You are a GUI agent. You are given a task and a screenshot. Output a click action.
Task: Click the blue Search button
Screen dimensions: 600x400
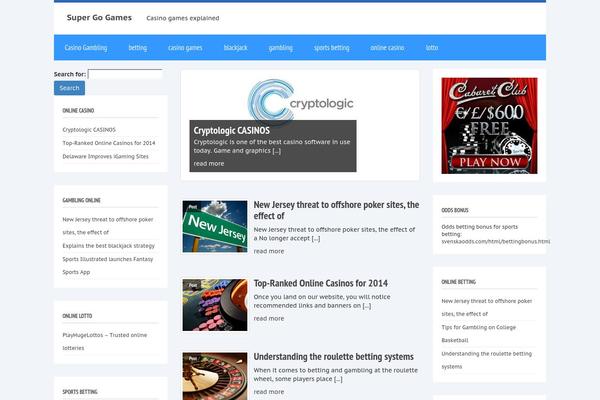(x=69, y=88)
